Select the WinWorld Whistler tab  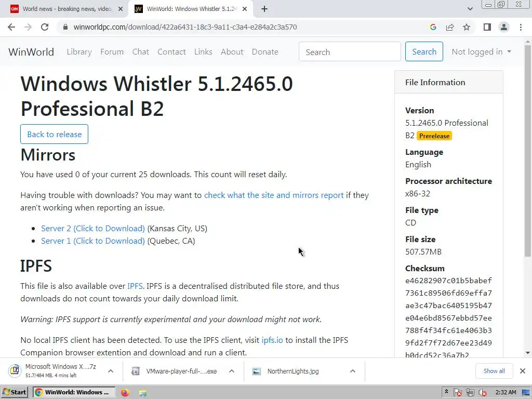(x=190, y=9)
